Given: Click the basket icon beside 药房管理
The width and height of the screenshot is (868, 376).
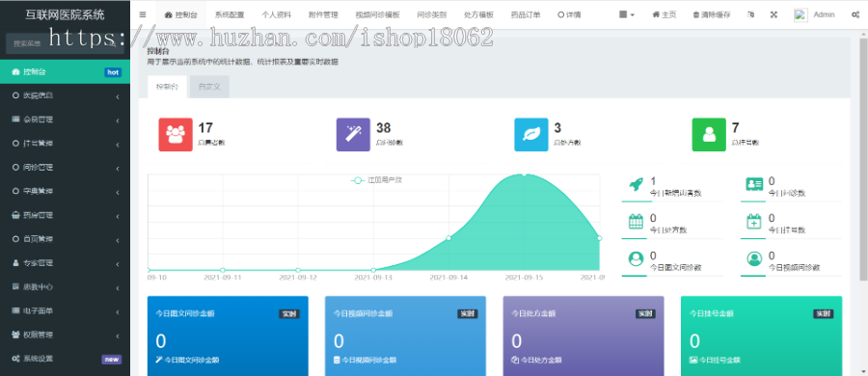Looking at the screenshot, I should click(x=15, y=215).
